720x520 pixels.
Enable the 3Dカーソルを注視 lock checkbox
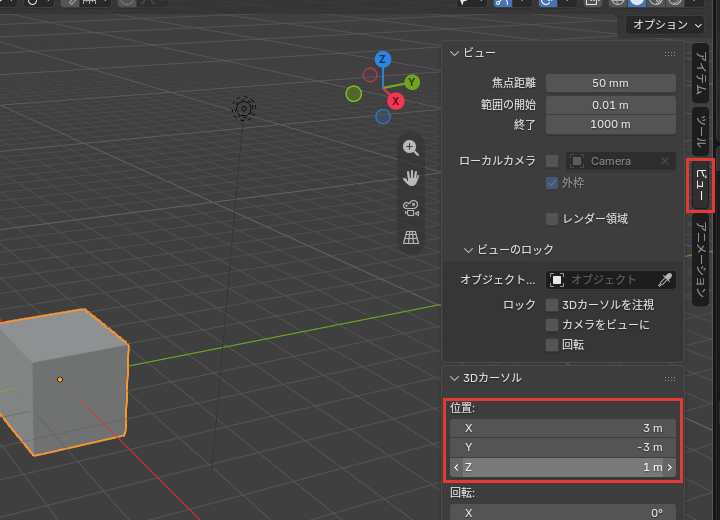click(552, 305)
